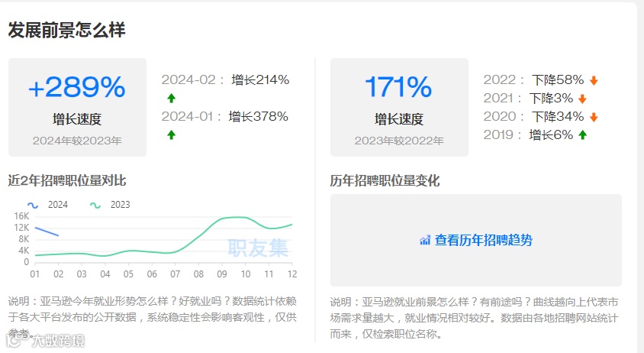Click the bar chart icon beside 查看历年招聘趋势
644x353 pixels.
click(x=425, y=240)
